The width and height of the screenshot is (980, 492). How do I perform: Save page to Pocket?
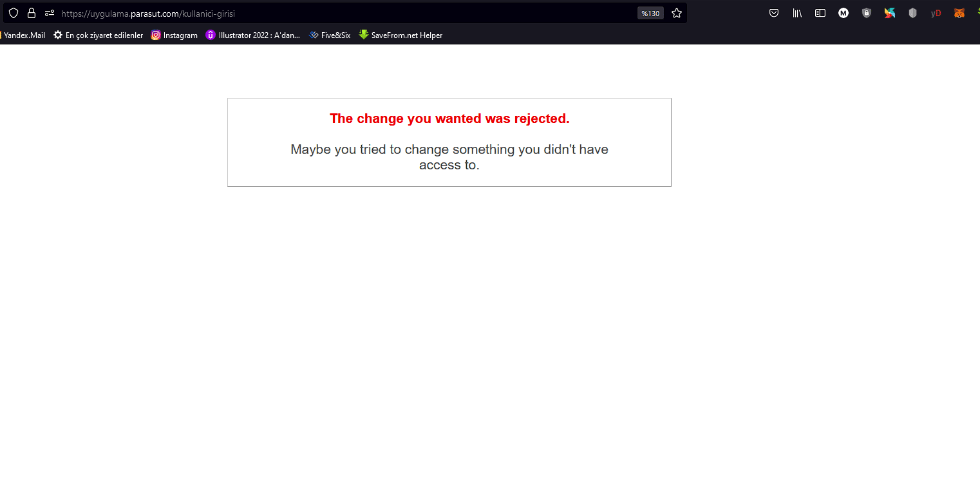[x=774, y=13]
